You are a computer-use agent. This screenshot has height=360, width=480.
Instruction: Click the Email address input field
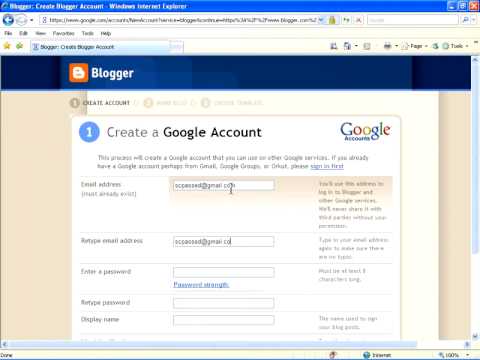[224, 185]
